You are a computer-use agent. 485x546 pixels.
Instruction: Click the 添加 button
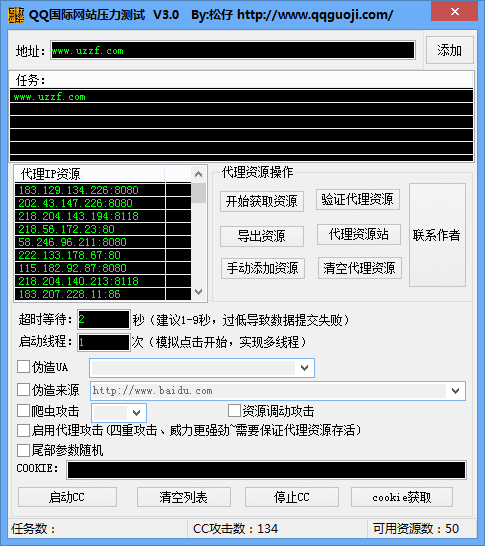(450, 50)
